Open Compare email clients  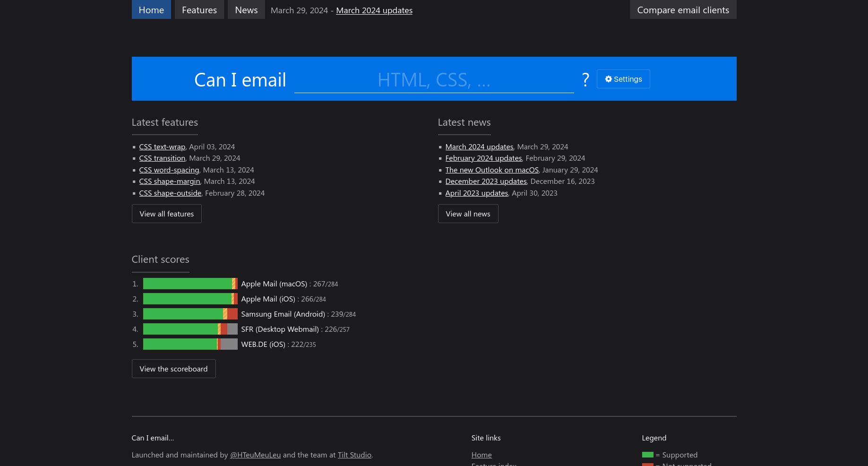(x=683, y=9)
